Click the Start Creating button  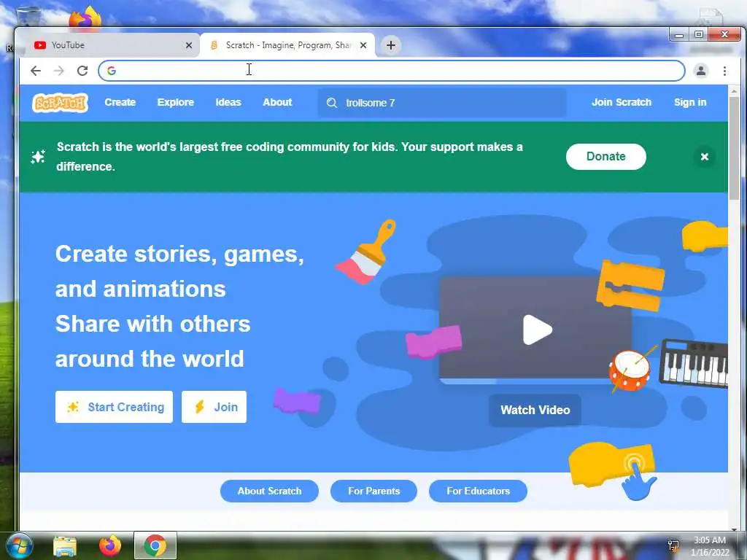114,407
